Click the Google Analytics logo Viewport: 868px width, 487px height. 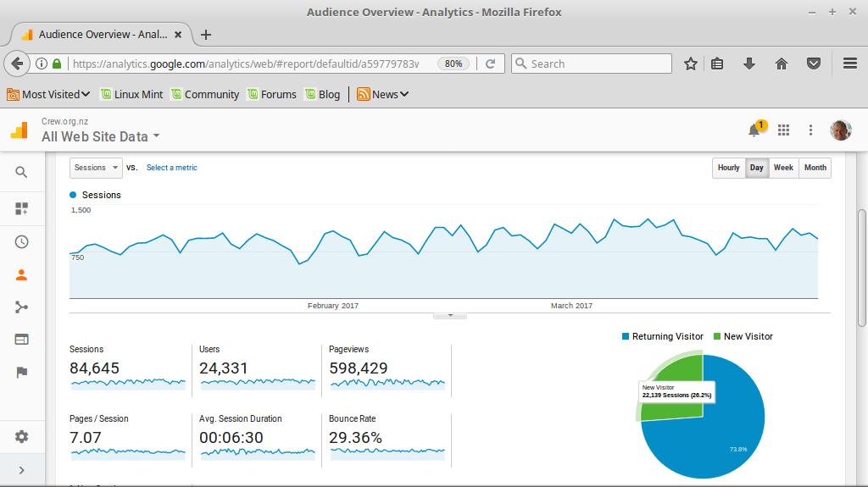(x=19, y=130)
